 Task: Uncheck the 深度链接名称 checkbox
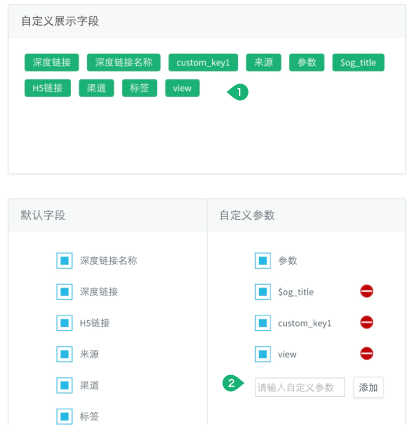64,260
